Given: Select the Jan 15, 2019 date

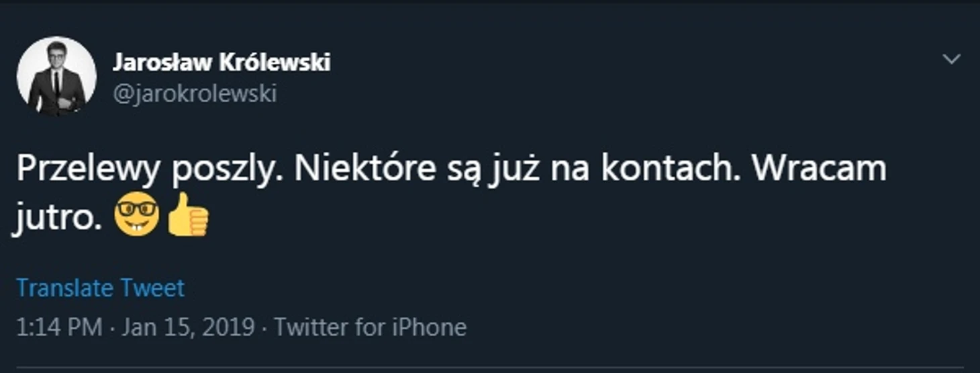Looking at the screenshot, I should 188,327.
